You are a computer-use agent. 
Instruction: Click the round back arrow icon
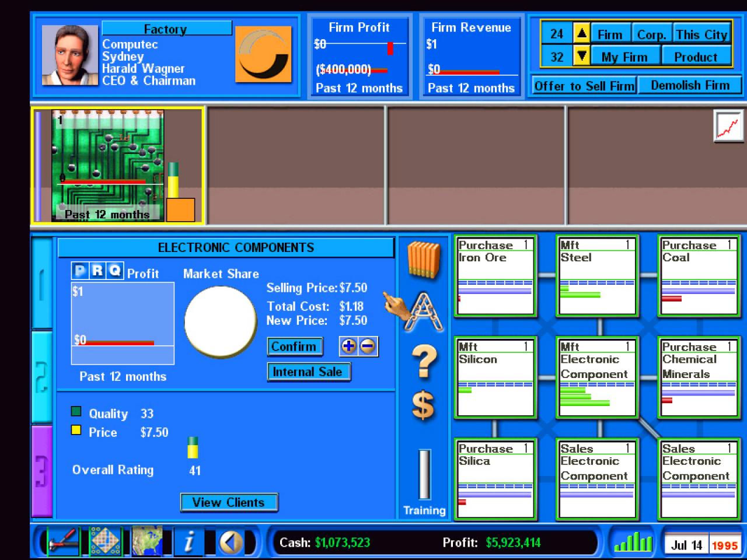(231, 542)
